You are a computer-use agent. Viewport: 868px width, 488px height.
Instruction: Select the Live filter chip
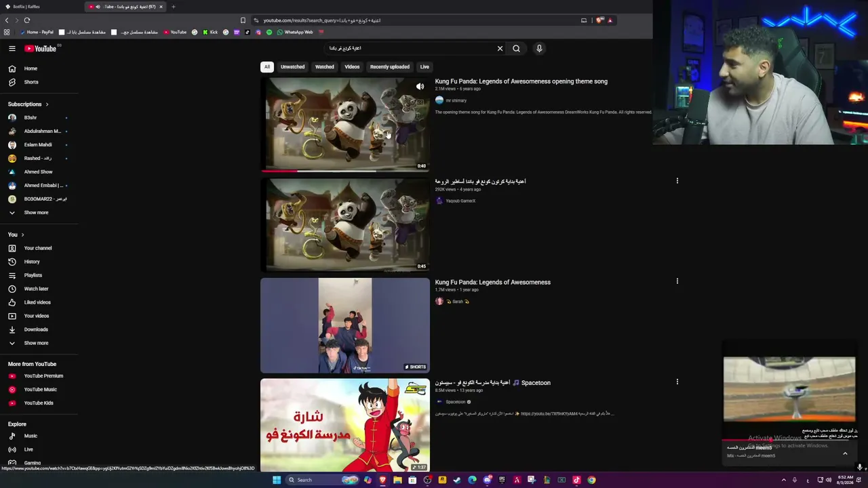425,67
